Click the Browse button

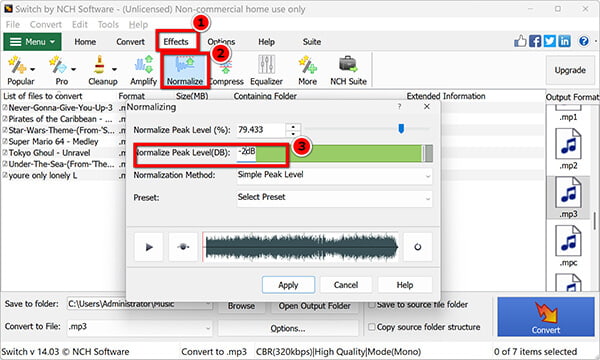point(241,306)
